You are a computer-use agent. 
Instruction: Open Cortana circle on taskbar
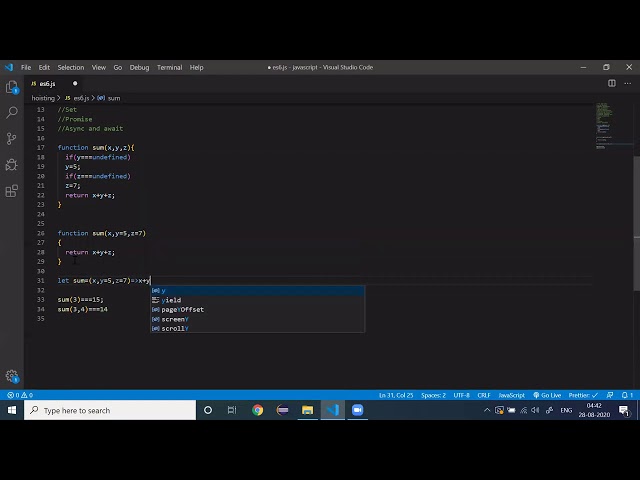pos(208,410)
